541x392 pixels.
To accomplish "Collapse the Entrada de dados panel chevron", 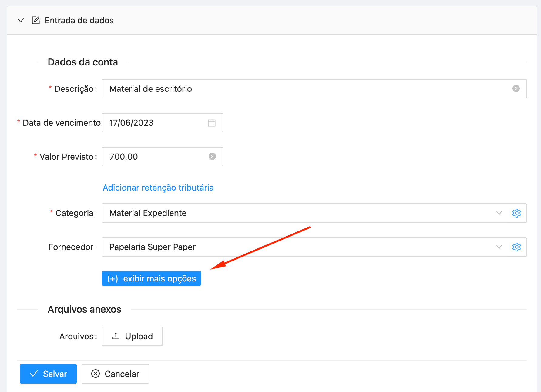I will click(21, 21).
